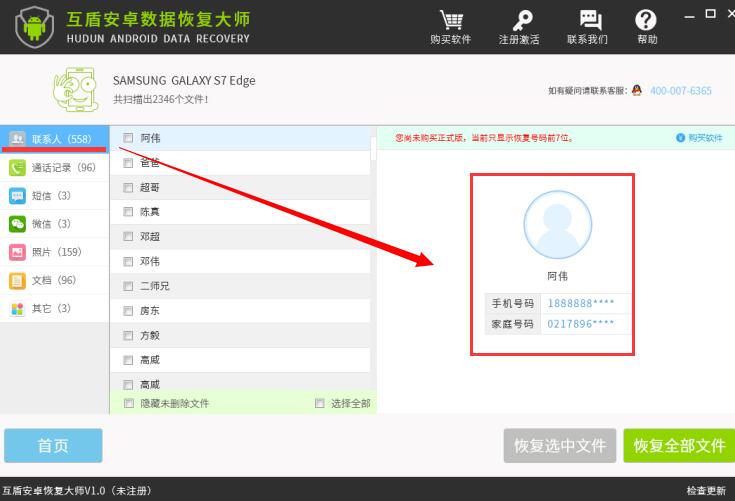Image resolution: width=735 pixels, height=501 pixels.
Task: Select the checkbox for 邓超
Action: click(x=128, y=237)
